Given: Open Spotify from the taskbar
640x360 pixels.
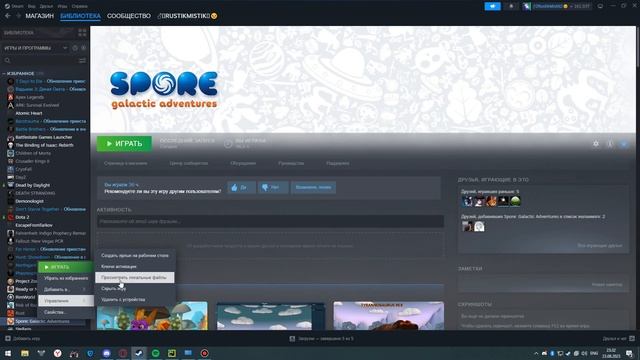Looking at the screenshot, I should click(x=156, y=353).
